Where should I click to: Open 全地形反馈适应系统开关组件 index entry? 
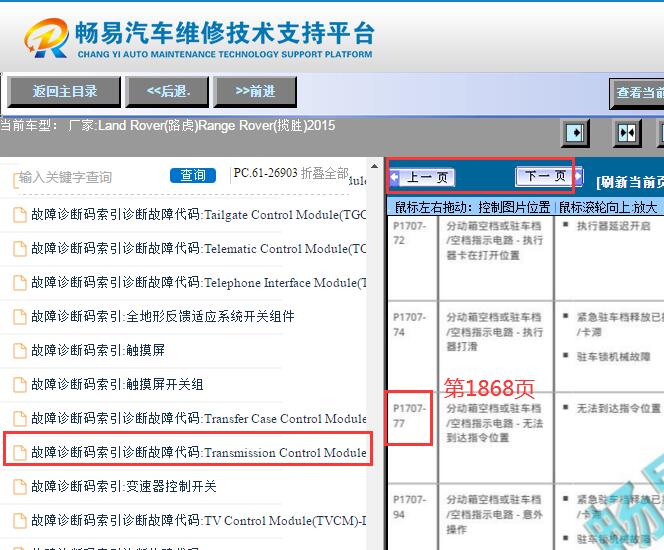(163, 316)
